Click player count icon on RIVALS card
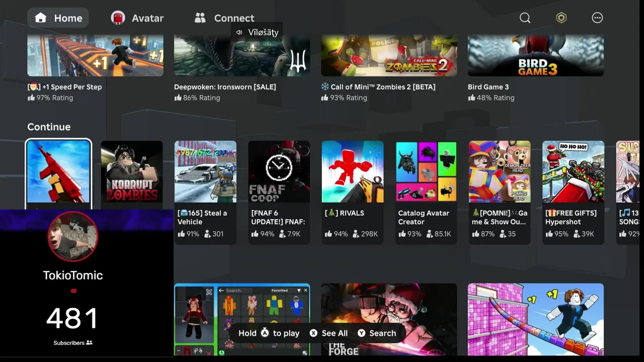The height and width of the screenshot is (362, 644). (356, 234)
